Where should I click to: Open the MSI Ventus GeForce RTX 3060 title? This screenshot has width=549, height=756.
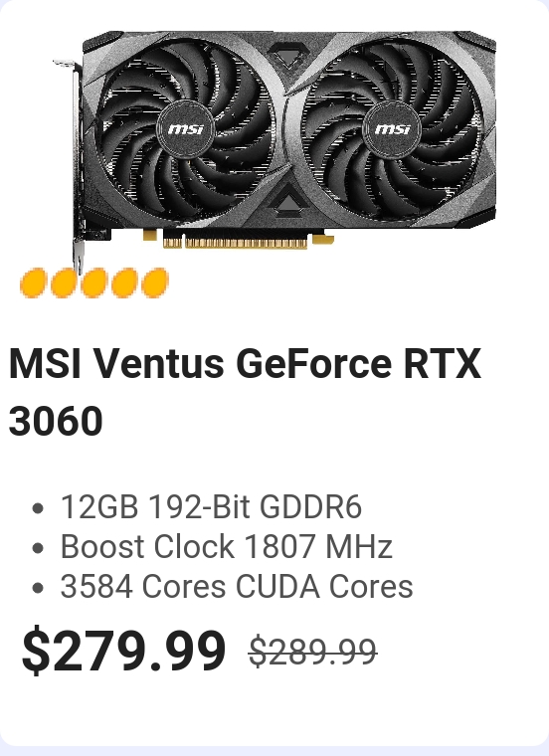point(245,392)
